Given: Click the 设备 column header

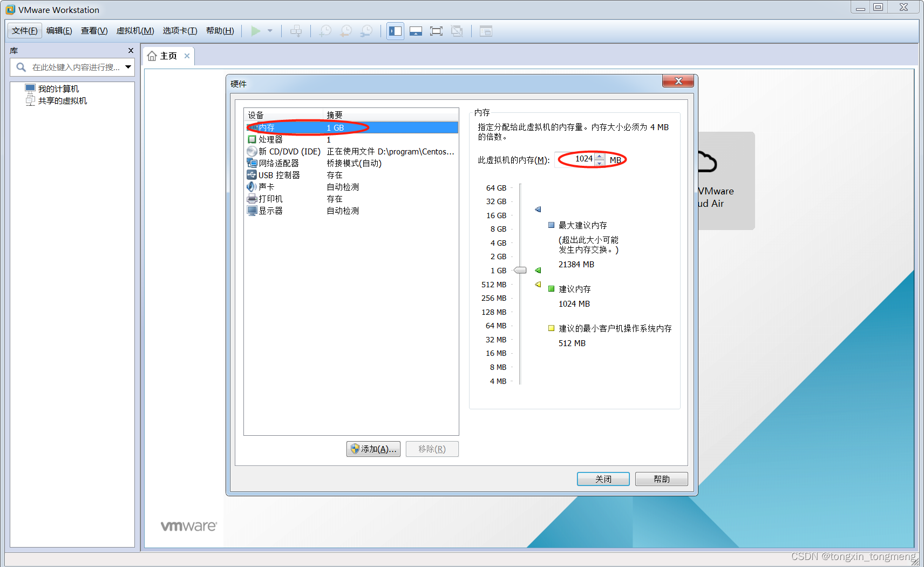Looking at the screenshot, I should [x=284, y=115].
